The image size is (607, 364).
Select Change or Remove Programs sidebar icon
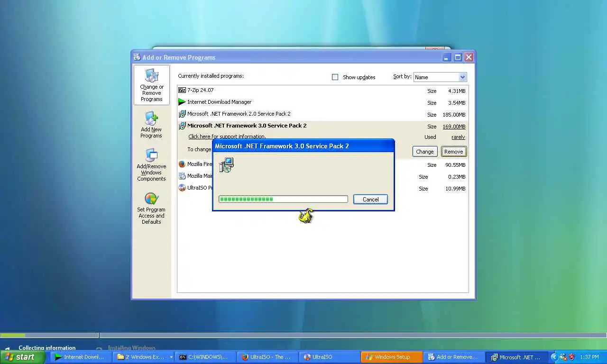152,85
